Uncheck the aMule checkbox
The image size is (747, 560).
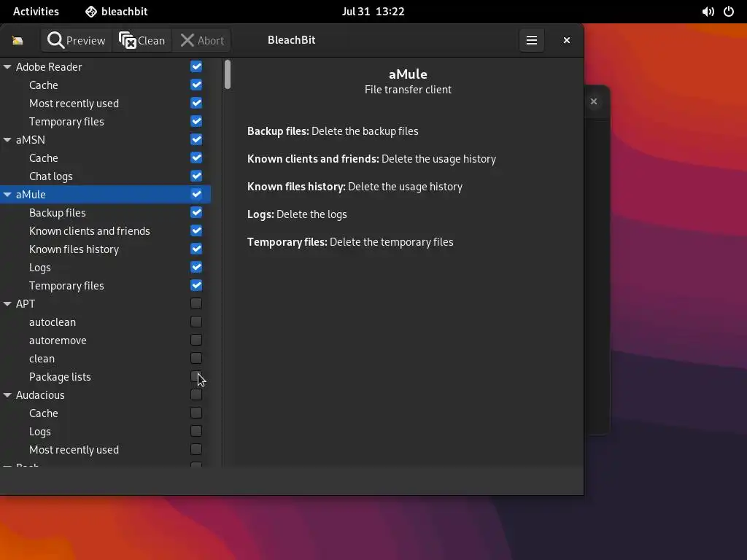196,194
